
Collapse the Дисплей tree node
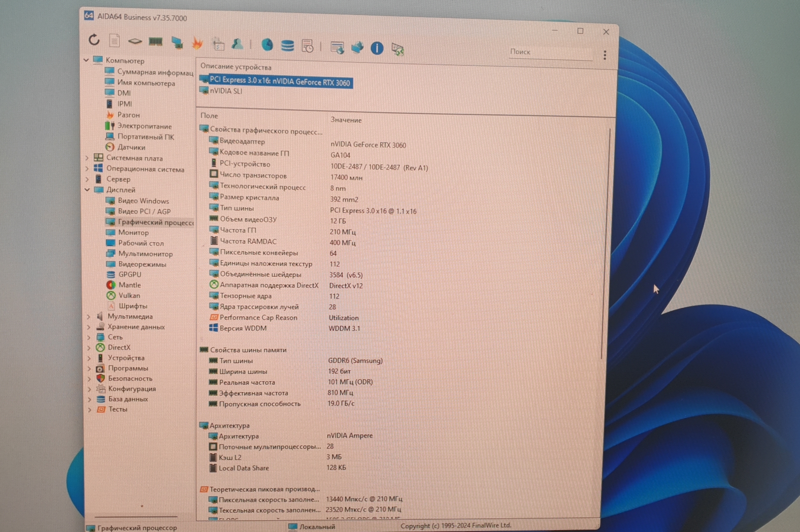tap(87, 190)
